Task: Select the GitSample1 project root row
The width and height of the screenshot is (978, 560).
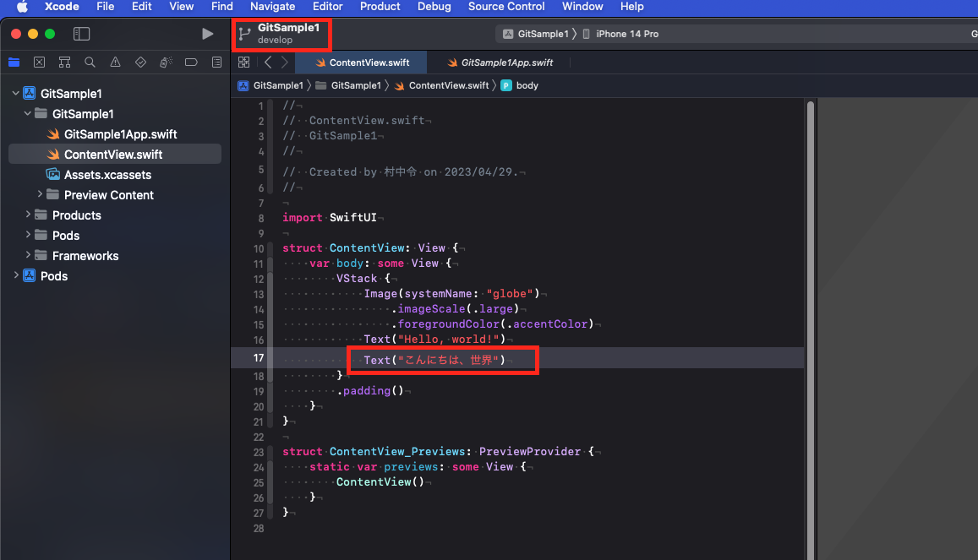Action: (115, 94)
